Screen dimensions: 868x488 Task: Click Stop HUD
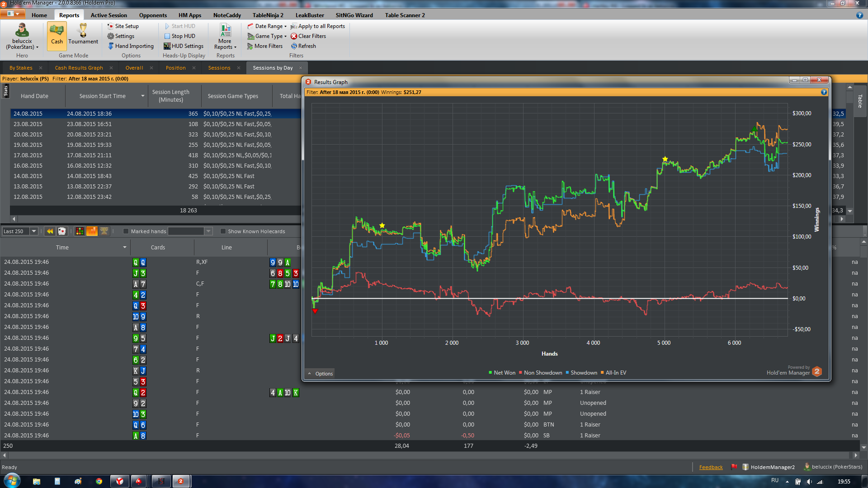[179, 36]
